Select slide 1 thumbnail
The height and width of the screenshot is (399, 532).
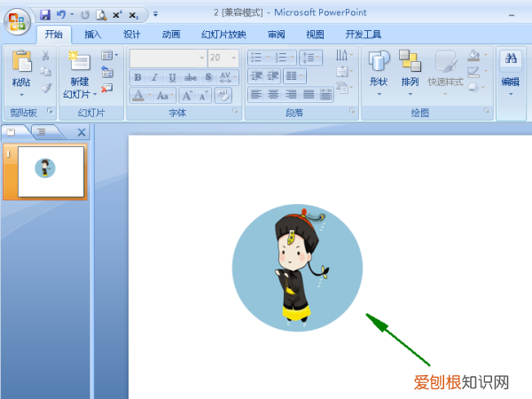click(51, 172)
